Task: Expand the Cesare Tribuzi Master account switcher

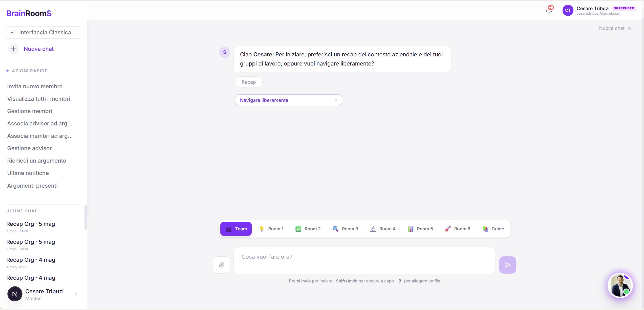Action: pyautogui.click(x=76, y=295)
